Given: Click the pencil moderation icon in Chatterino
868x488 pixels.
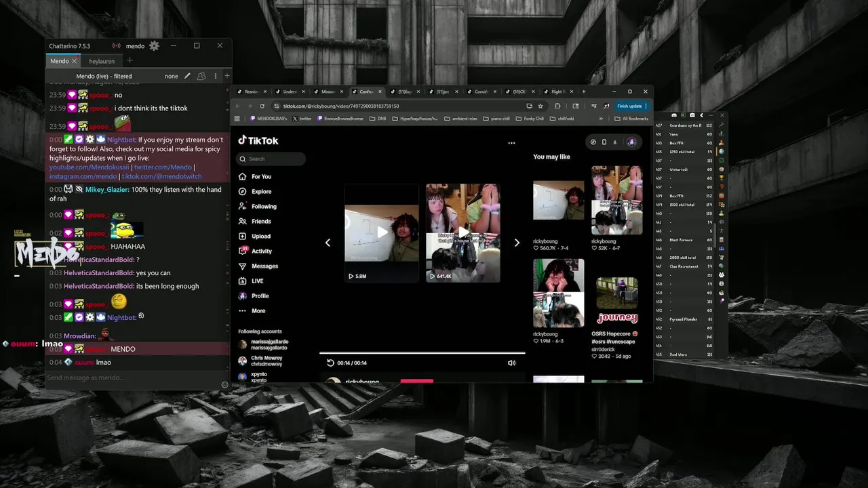Looking at the screenshot, I should (x=187, y=76).
